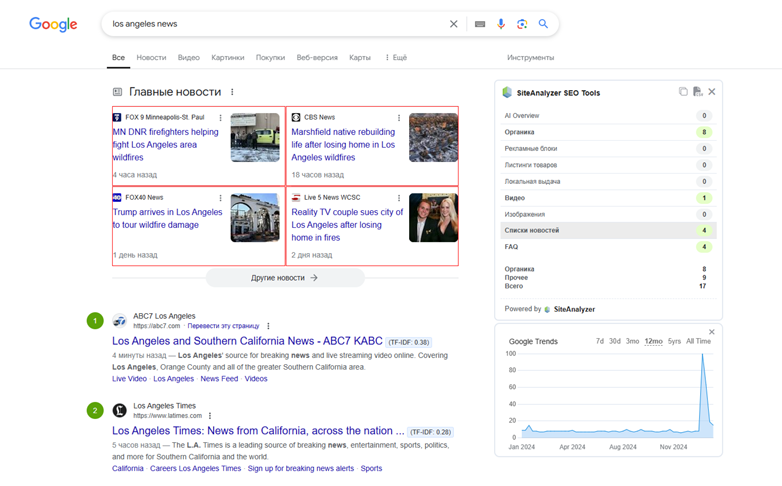This screenshot has width=782, height=486.
Task: Click the Google logo
Action: (53, 24)
